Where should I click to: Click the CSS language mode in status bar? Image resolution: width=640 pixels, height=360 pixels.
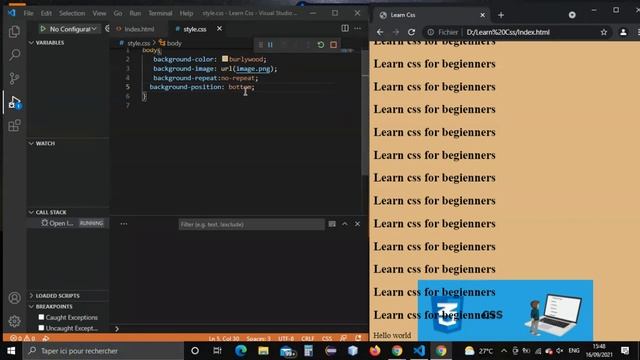pos(327,338)
